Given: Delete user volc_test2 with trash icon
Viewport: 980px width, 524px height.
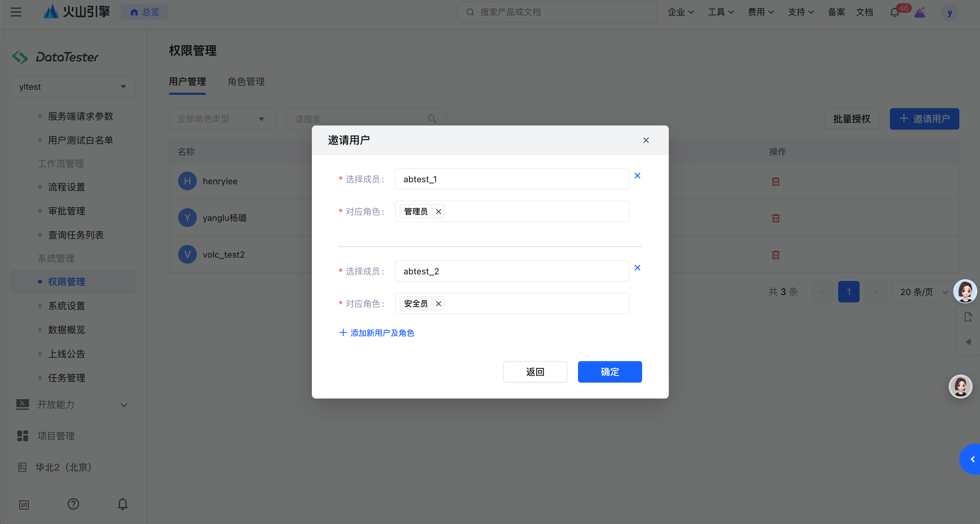Looking at the screenshot, I should 776,255.
